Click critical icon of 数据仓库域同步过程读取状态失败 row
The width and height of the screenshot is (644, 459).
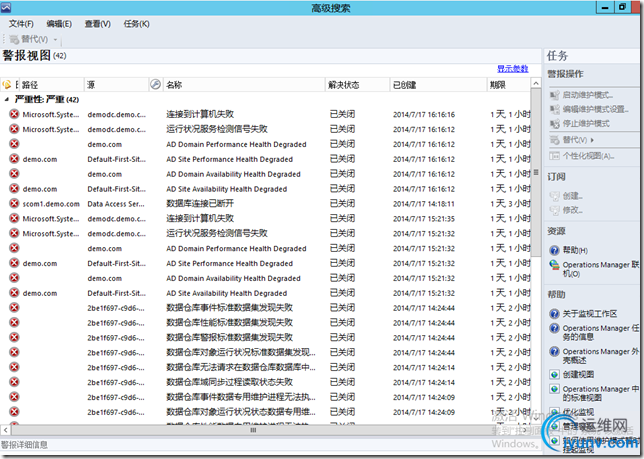[x=14, y=382]
